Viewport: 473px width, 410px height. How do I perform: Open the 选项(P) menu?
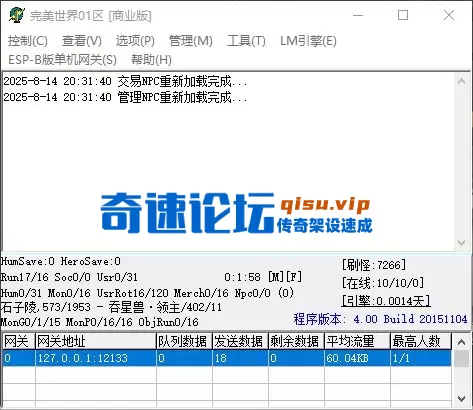[x=135, y=41]
